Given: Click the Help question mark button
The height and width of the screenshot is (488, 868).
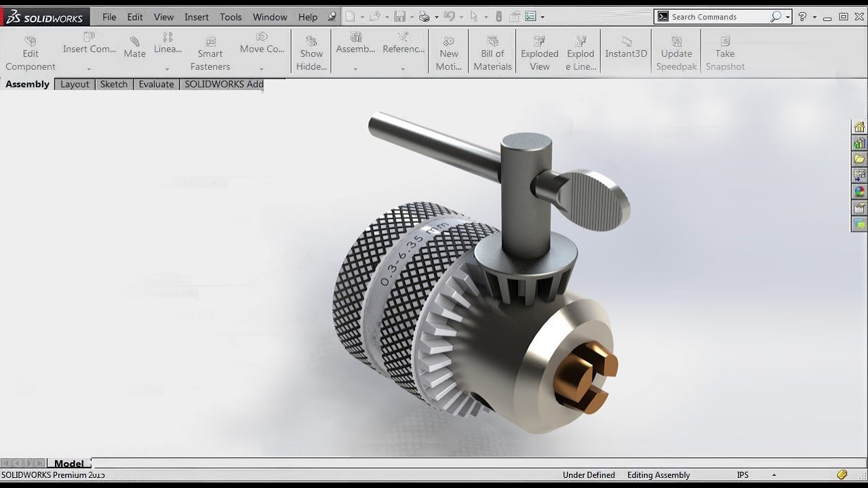Looking at the screenshot, I should pos(802,17).
